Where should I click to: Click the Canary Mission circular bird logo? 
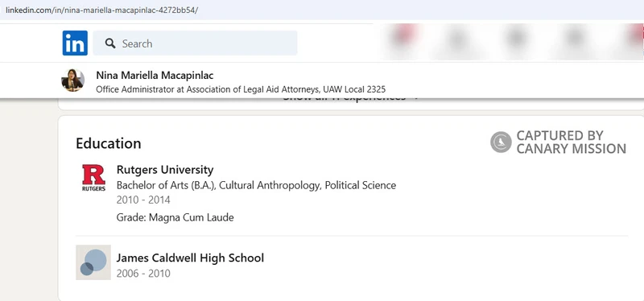tap(501, 142)
